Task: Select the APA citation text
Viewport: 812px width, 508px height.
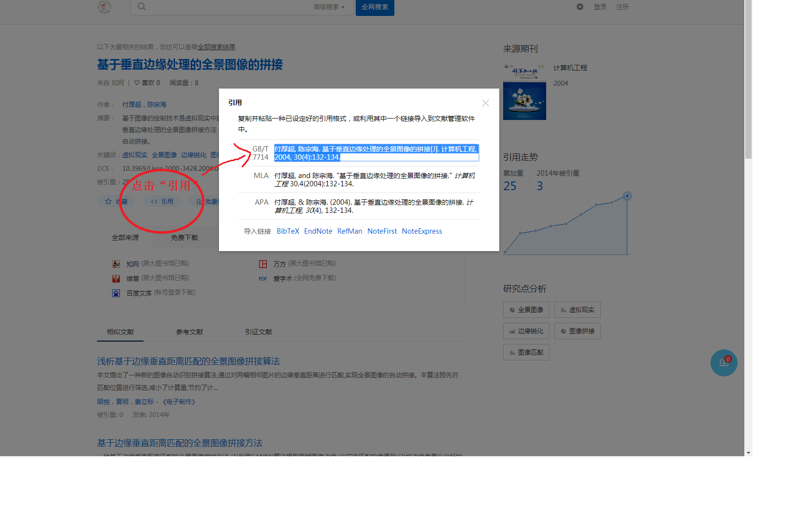Action: pos(374,206)
